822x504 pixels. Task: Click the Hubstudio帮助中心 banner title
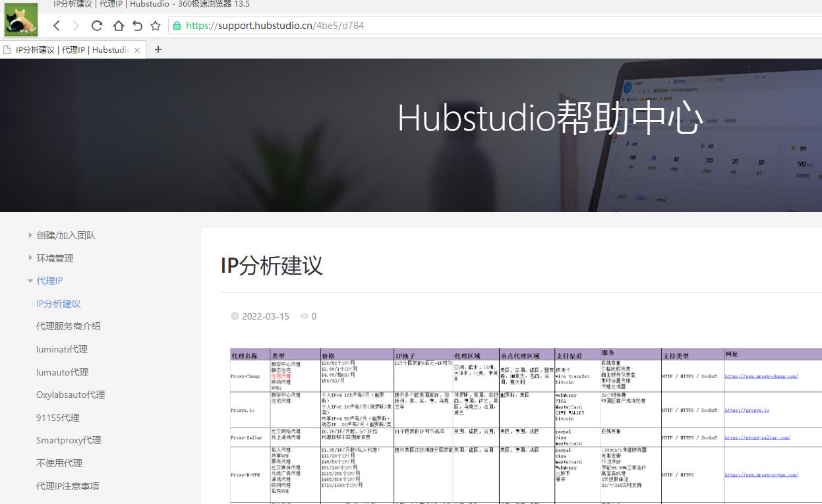(550, 118)
